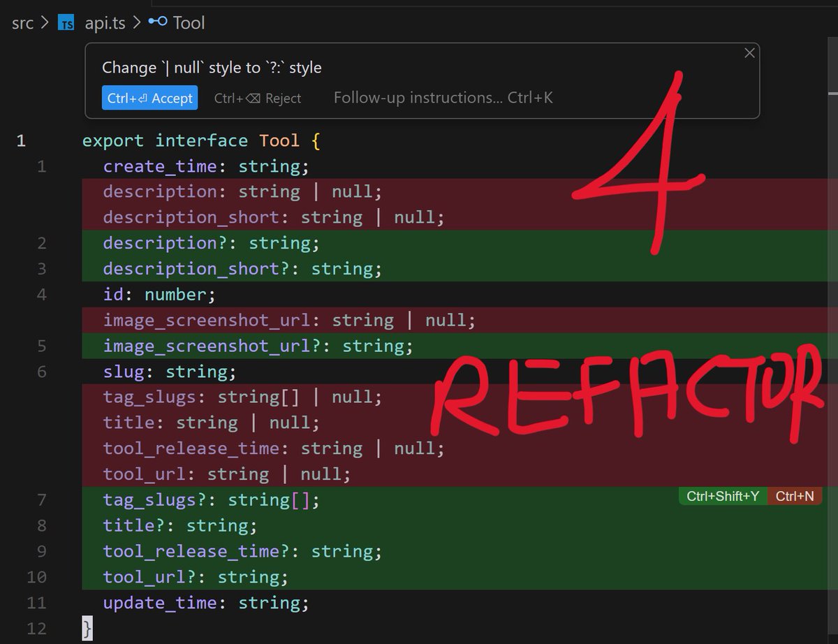
Task: Click the removed line 'tag_slugs: string[] | null;'
Action: coord(243,397)
